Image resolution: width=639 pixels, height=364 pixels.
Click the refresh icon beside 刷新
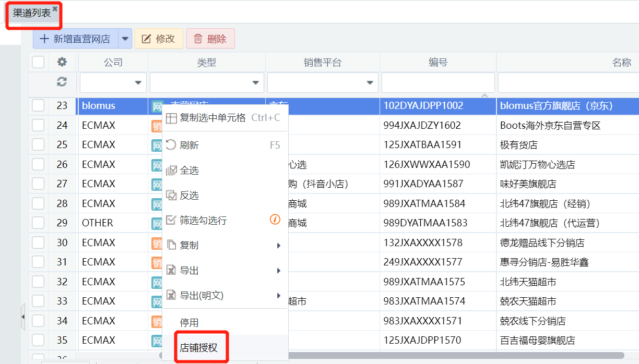171,145
